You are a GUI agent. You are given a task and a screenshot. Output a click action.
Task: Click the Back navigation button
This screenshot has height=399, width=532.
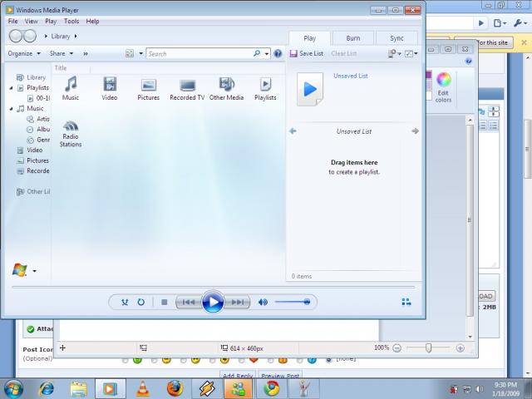click(x=15, y=36)
